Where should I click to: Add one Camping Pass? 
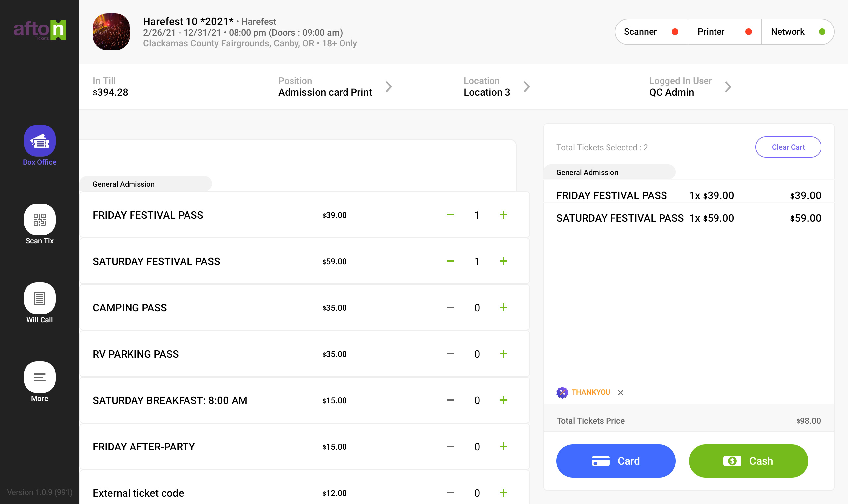tap(503, 307)
